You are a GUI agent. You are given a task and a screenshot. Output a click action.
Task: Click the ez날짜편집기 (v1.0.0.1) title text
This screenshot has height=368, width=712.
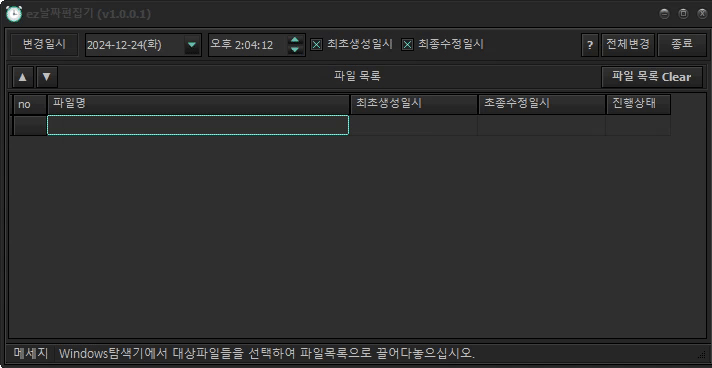(x=88, y=14)
